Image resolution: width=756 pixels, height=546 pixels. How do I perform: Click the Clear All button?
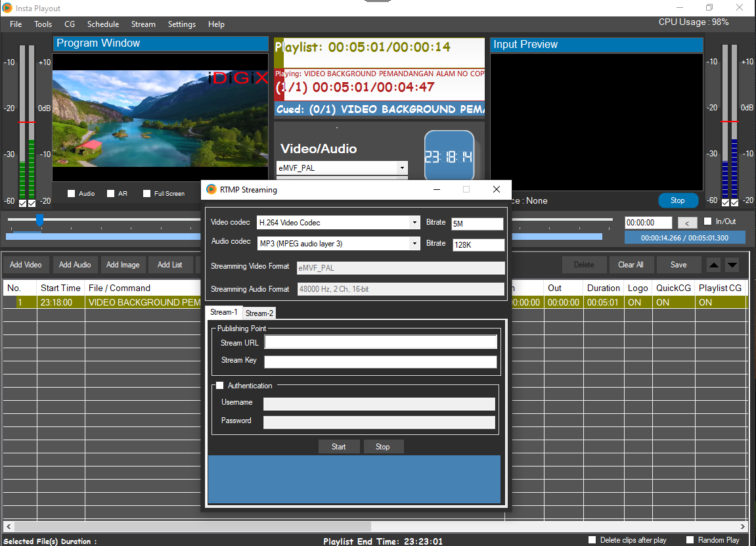point(631,265)
